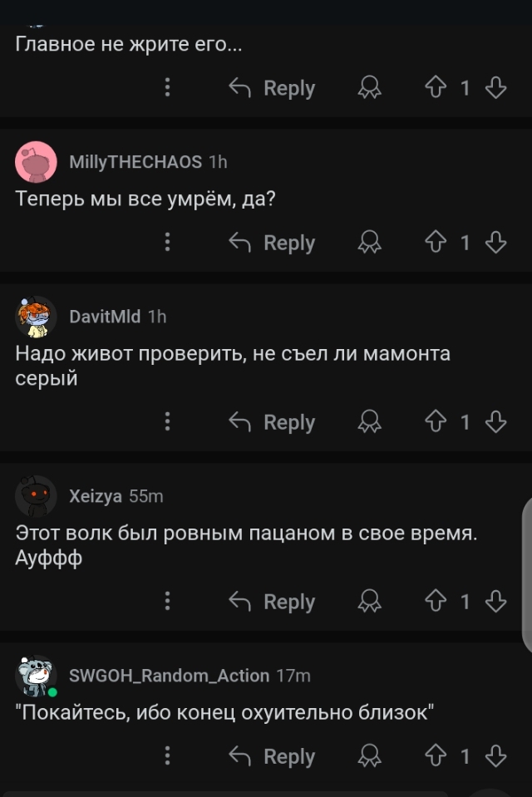The image size is (532, 797).
Task: Open three-dot menu on DavitMld's comment
Action: coord(168,422)
